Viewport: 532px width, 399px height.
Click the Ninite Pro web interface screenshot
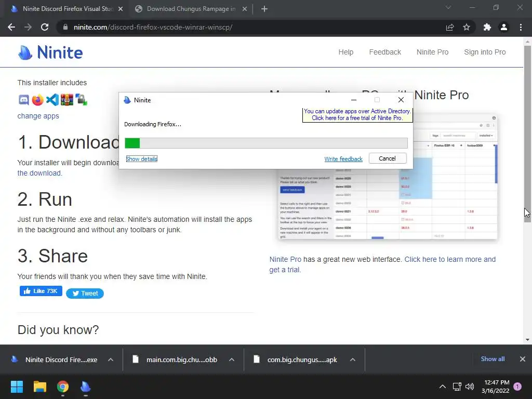click(x=388, y=177)
